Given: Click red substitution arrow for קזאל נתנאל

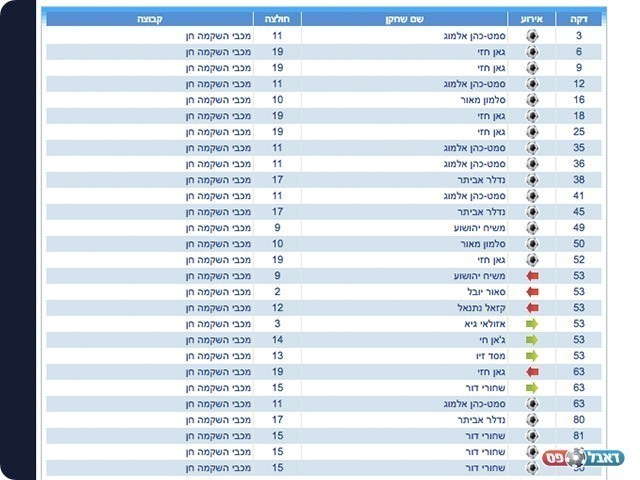Looking at the screenshot, I should [532, 307].
